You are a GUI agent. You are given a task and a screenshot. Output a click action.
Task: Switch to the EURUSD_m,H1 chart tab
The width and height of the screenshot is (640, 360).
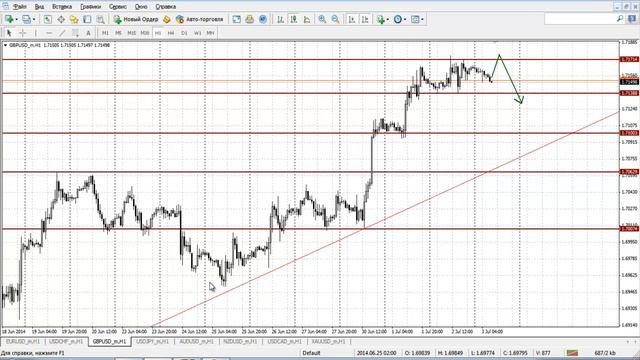pyautogui.click(x=22, y=341)
